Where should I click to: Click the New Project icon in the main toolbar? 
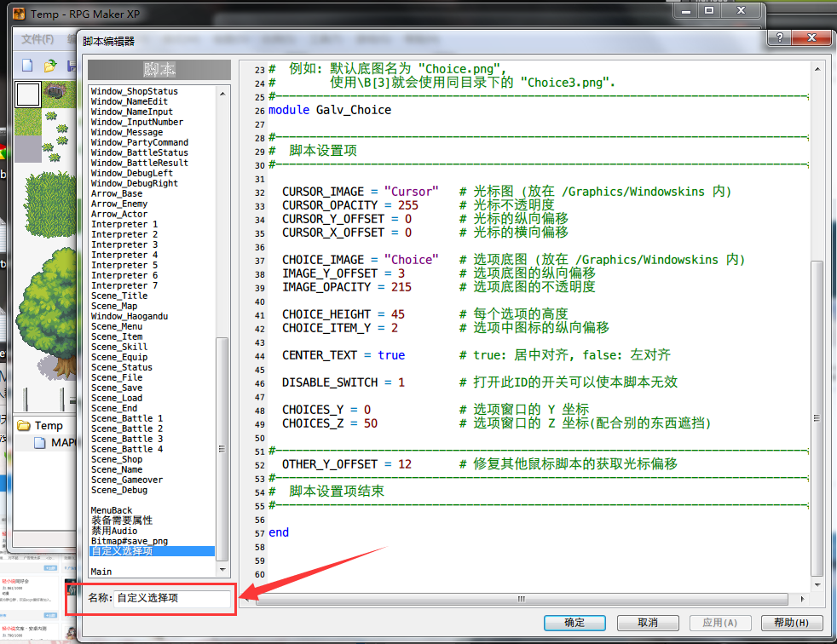click(27, 65)
